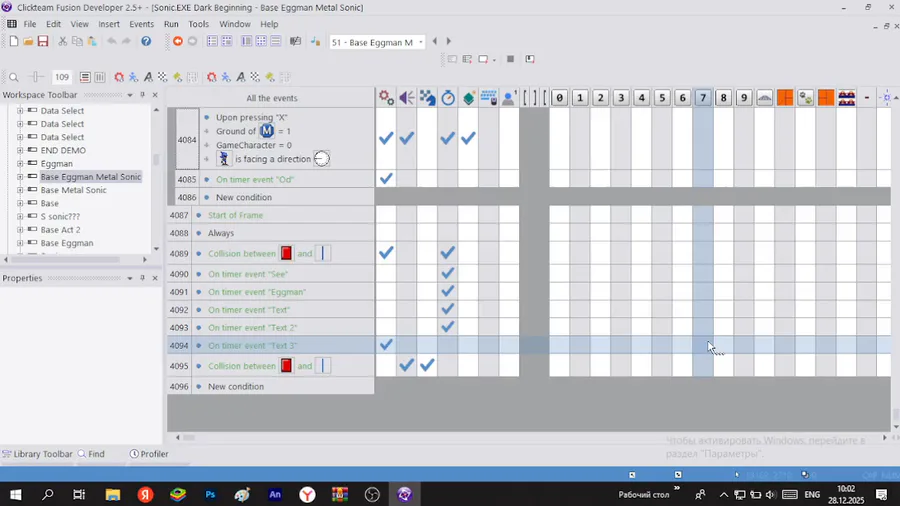Screen dimensions: 900x506
Task: Open Adobe Animate from the taskbar
Action: [x=275, y=494]
